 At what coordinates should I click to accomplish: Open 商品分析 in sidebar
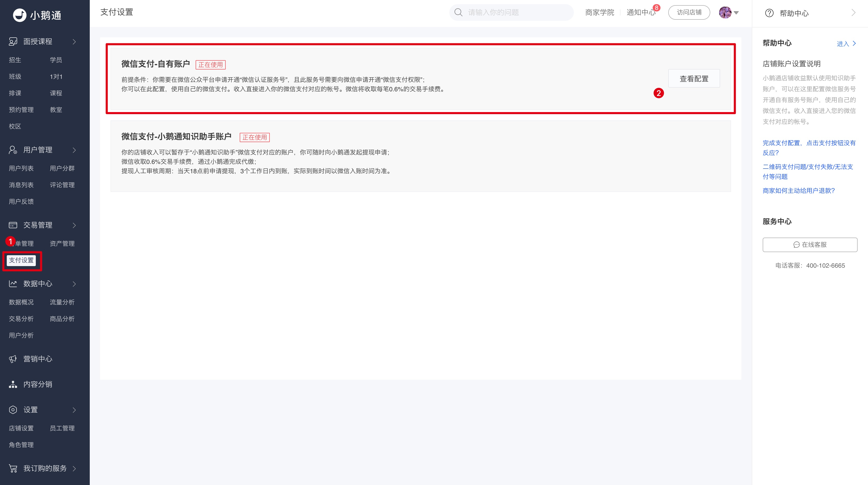point(62,319)
